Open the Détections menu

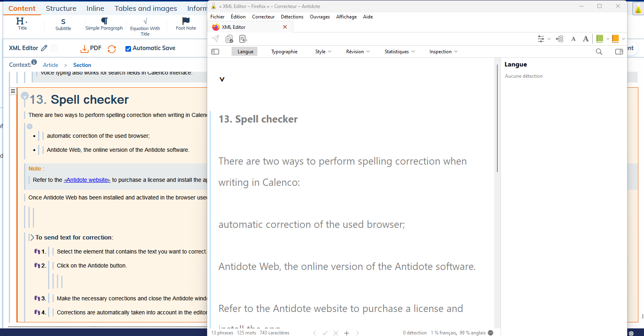point(292,17)
